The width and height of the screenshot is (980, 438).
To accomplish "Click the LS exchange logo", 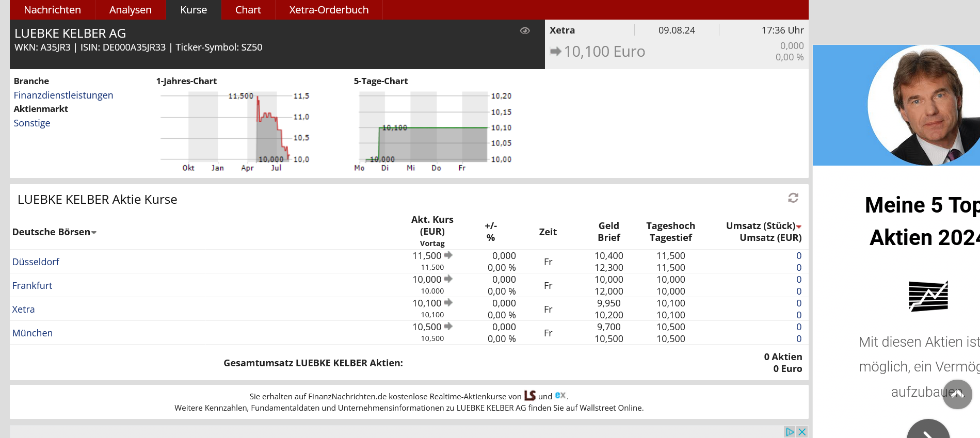I will click(530, 396).
